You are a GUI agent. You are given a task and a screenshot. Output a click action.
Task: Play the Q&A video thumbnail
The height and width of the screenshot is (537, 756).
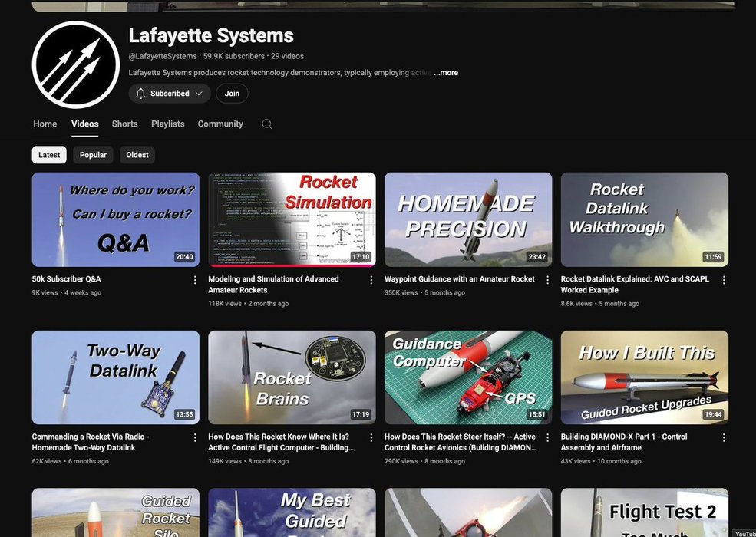pyautogui.click(x=116, y=220)
